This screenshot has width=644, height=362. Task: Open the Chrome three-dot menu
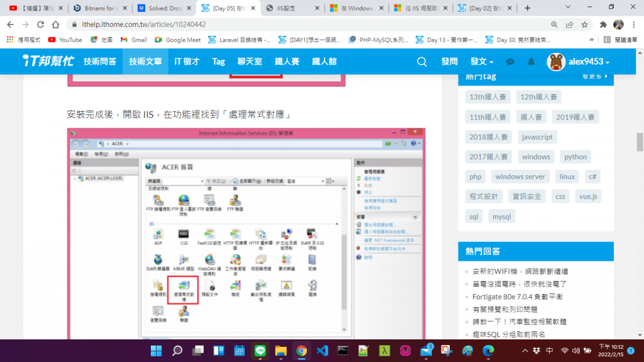pos(634,25)
